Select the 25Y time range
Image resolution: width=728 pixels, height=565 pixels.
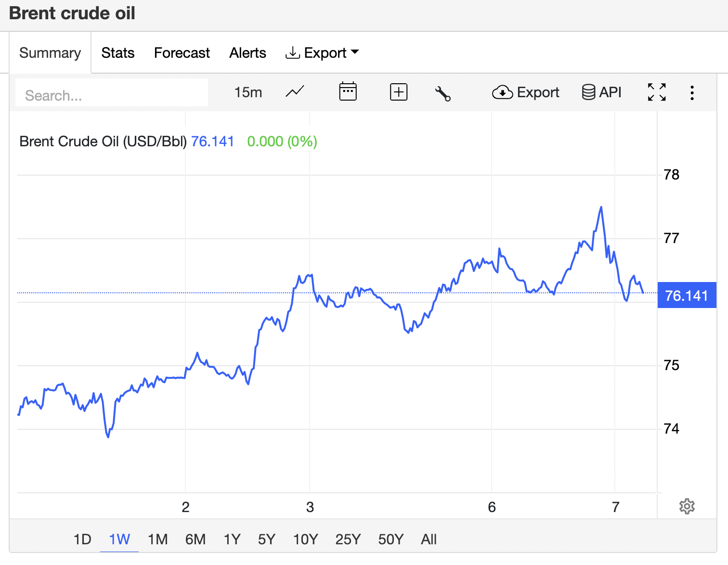pos(348,539)
